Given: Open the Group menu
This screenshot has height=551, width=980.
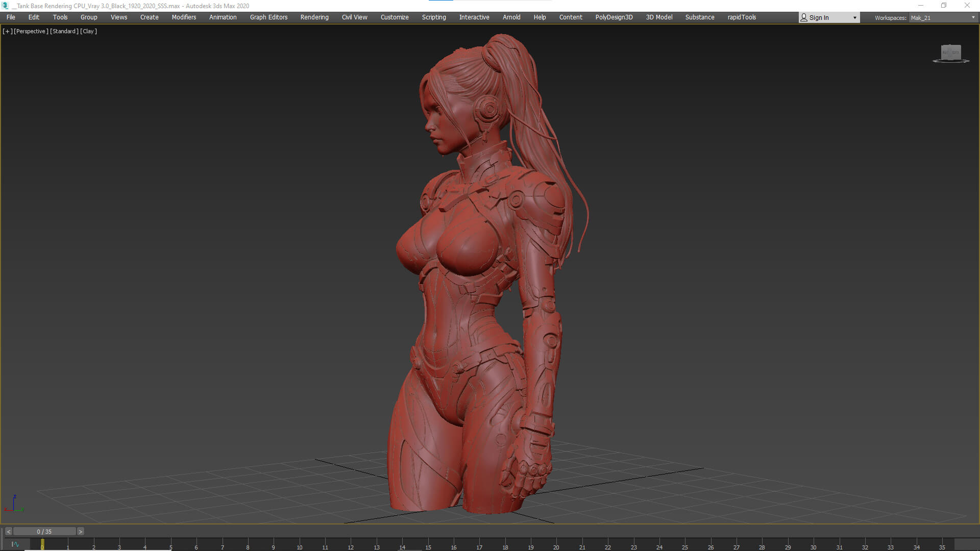Looking at the screenshot, I should (x=89, y=17).
